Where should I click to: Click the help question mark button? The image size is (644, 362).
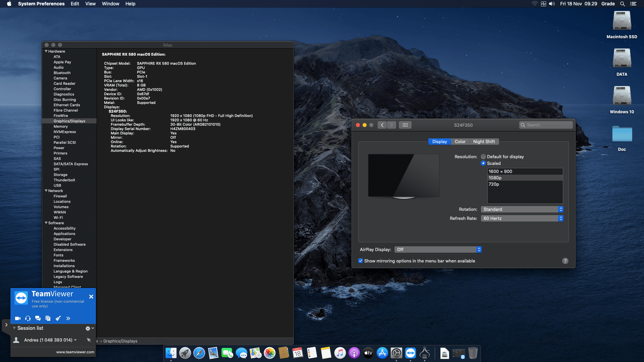[x=565, y=261]
